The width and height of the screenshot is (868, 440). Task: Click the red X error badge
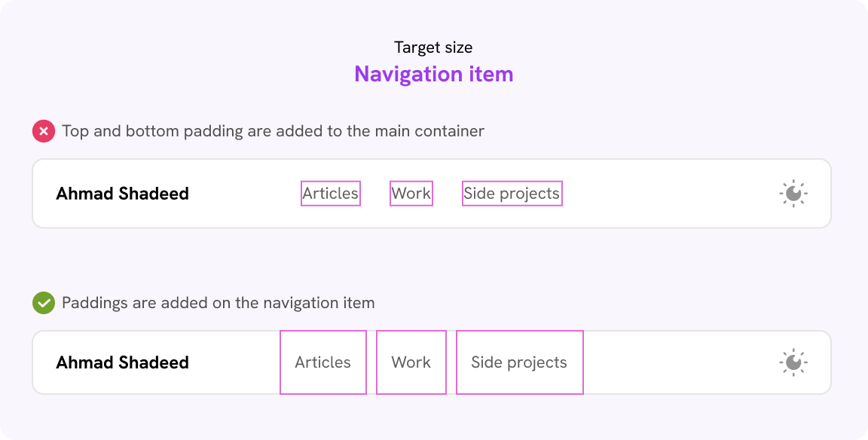[43, 130]
